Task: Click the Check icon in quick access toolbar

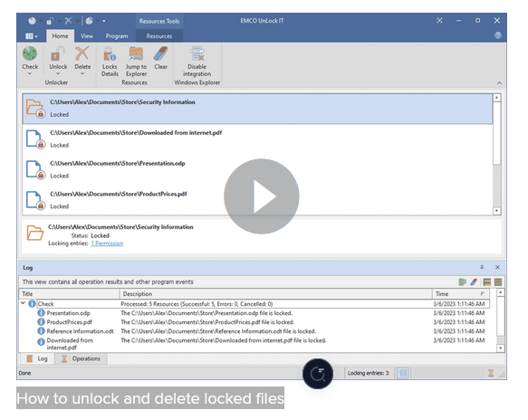Action: [x=32, y=21]
